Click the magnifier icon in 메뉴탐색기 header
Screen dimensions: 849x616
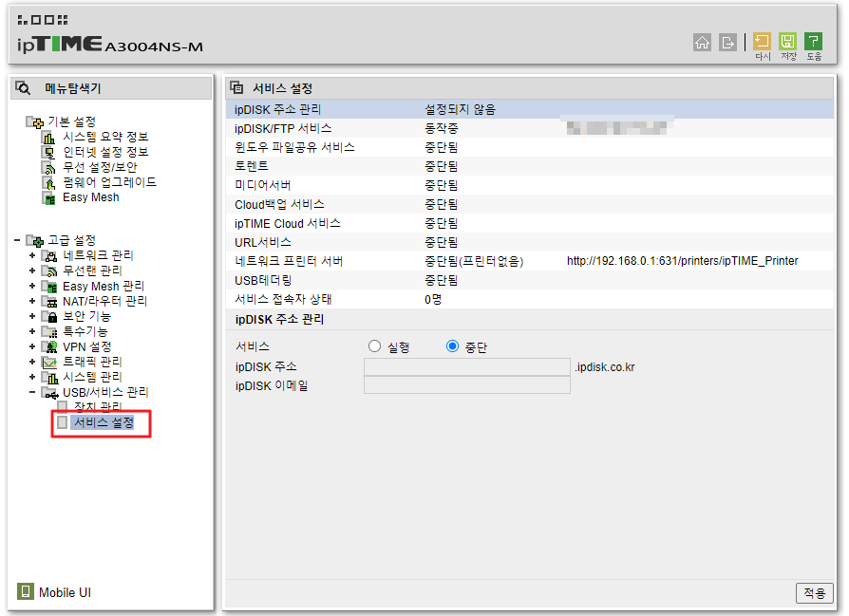pyautogui.click(x=23, y=86)
